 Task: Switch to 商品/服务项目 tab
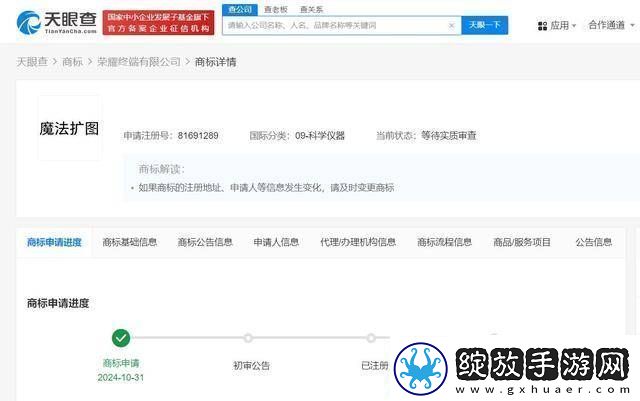point(522,242)
